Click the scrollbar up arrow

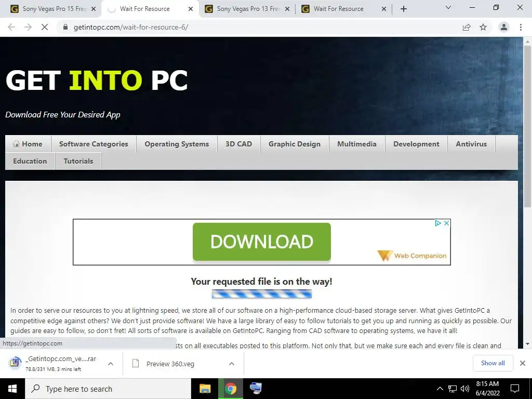point(527,41)
